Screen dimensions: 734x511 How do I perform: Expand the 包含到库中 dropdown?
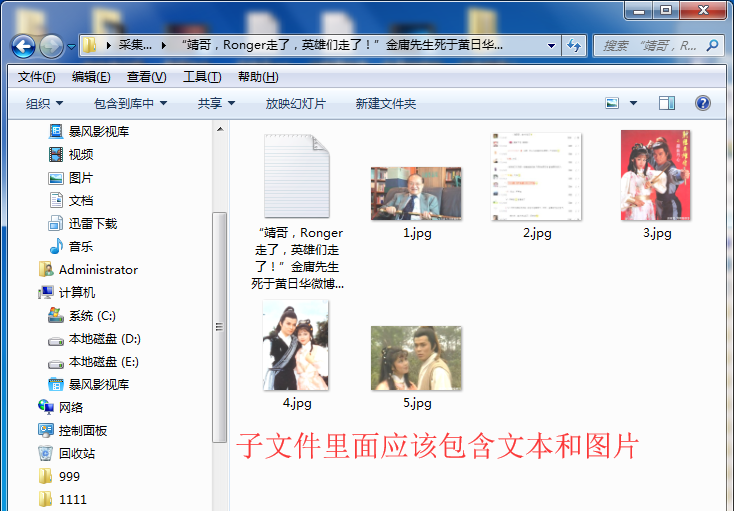(130, 103)
